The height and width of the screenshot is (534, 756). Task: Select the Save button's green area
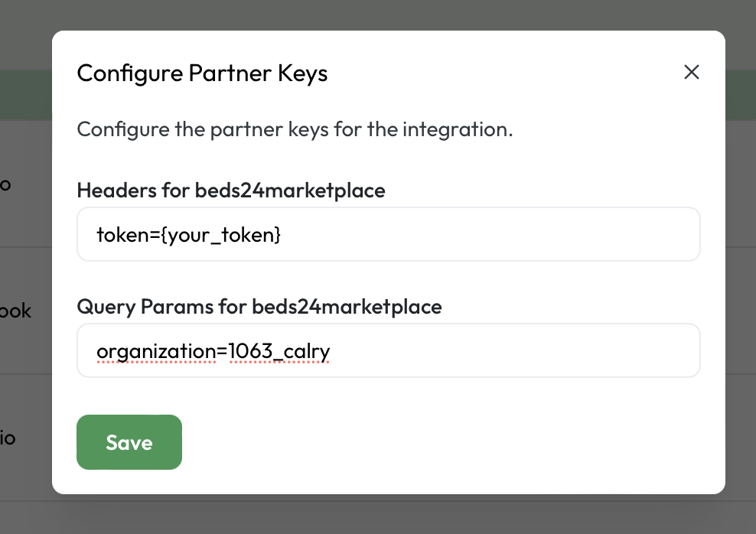click(x=129, y=442)
